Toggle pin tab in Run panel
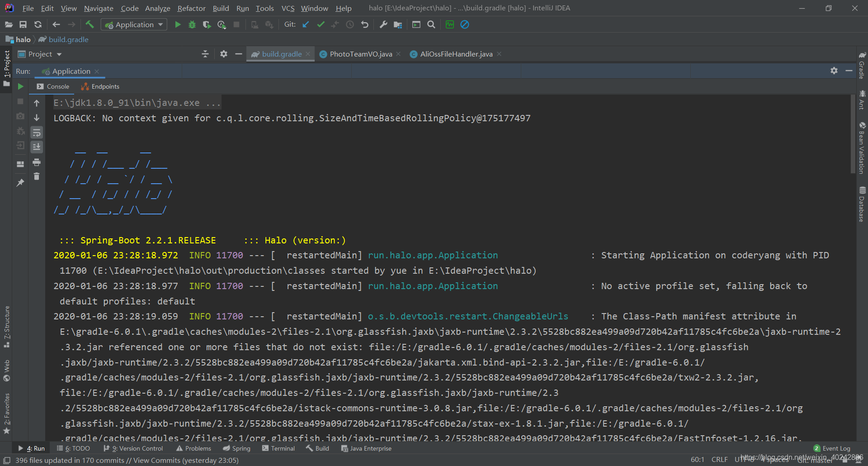This screenshot has height=466, width=868. tap(20, 183)
